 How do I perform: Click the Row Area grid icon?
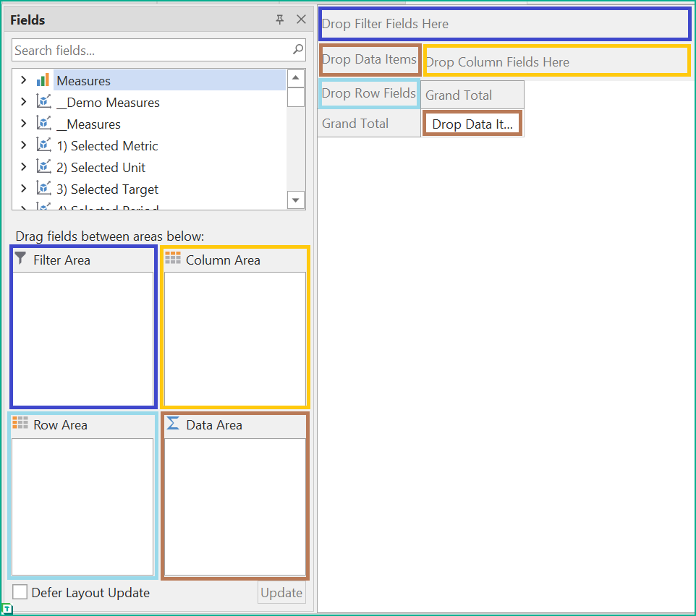pyautogui.click(x=20, y=424)
